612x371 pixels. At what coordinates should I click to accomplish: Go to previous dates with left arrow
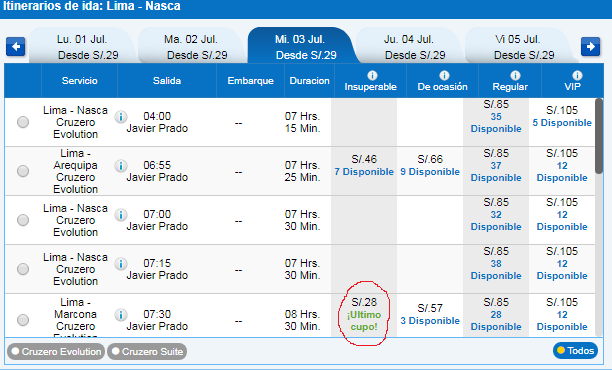point(16,47)
